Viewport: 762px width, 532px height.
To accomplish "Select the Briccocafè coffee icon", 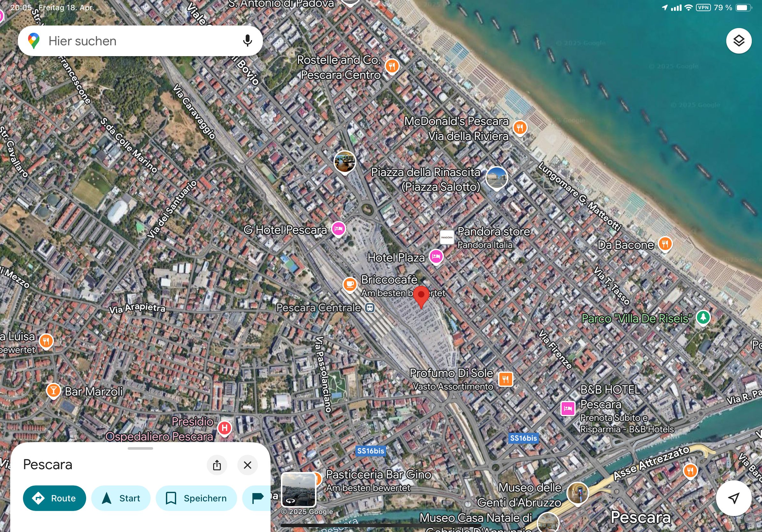I will click(349, 284).
